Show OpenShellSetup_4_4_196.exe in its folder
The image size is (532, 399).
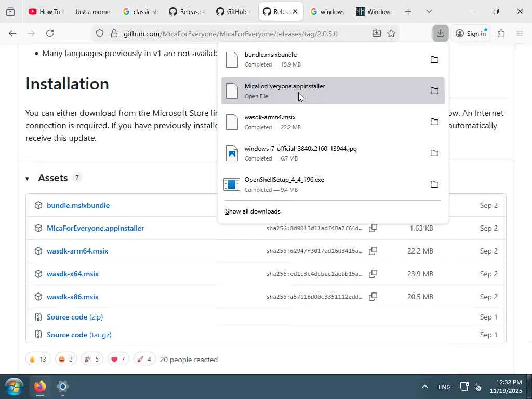point(434,184)
